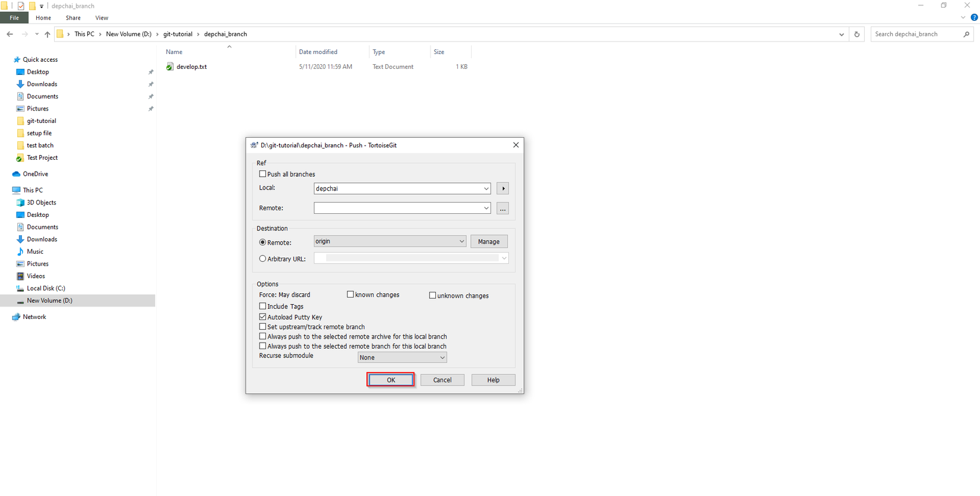Select git-tutorial in address breadcrumb
The width and height of the screenshot is (980, 496).
[178, 34]
